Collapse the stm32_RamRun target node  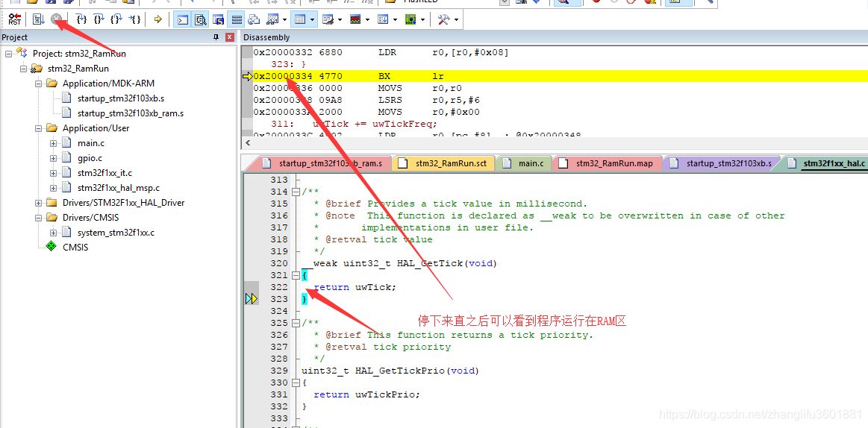click(x=23, y=69)
